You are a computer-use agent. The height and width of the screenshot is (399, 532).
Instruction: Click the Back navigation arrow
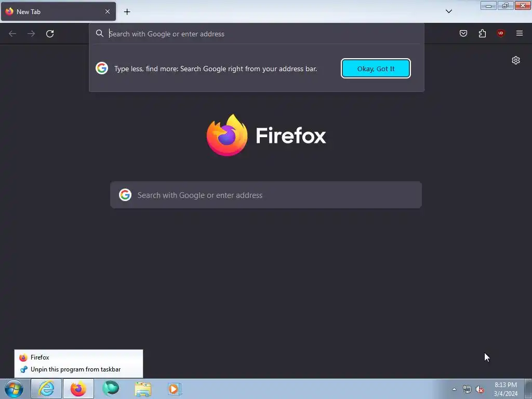coord(12,34)
